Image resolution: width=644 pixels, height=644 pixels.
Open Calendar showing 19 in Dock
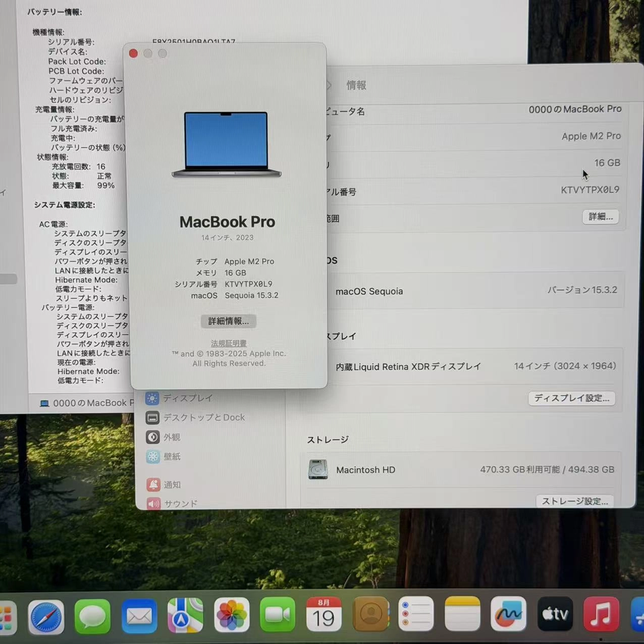point(324,614)
